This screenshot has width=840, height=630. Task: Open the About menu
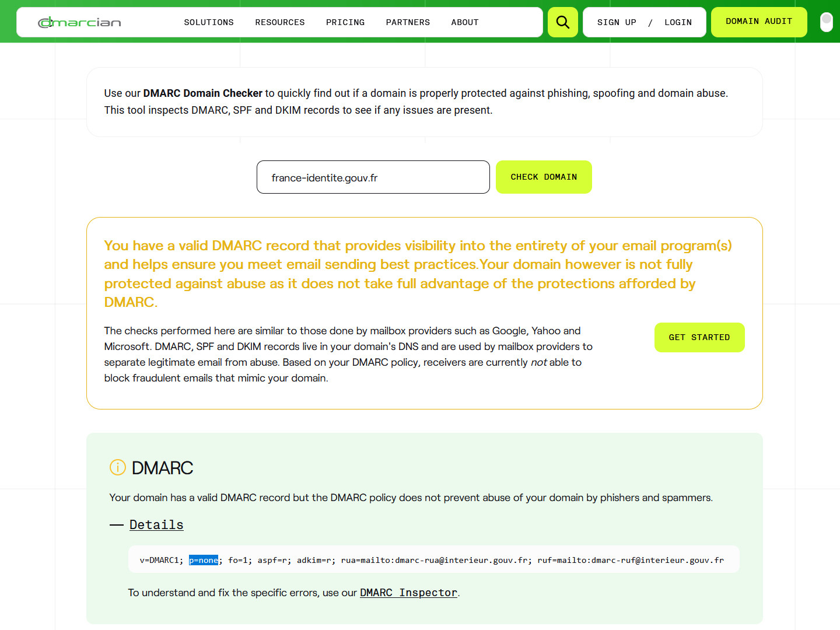click(x=465, y=22)
